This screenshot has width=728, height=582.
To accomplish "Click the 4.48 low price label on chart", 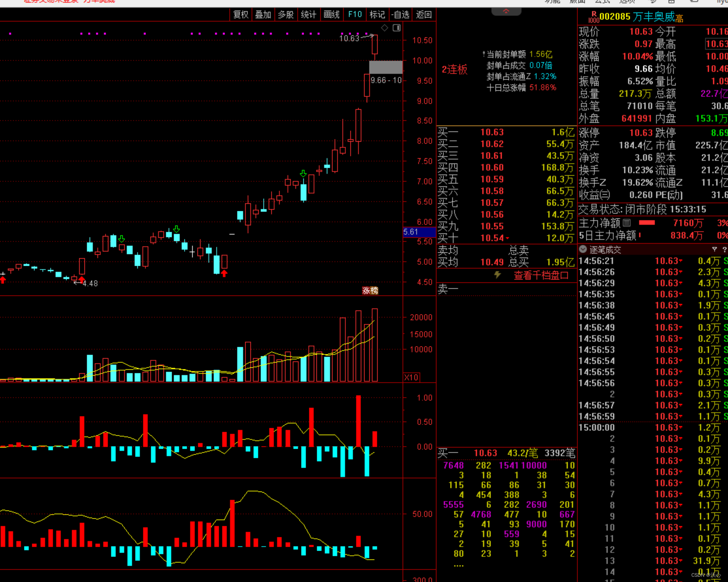I will 90,284.
